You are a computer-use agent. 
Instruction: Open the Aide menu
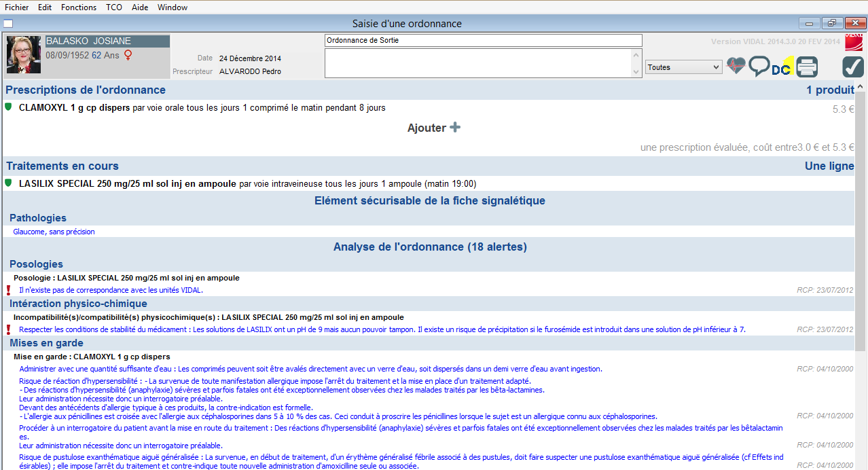(140, 7)
